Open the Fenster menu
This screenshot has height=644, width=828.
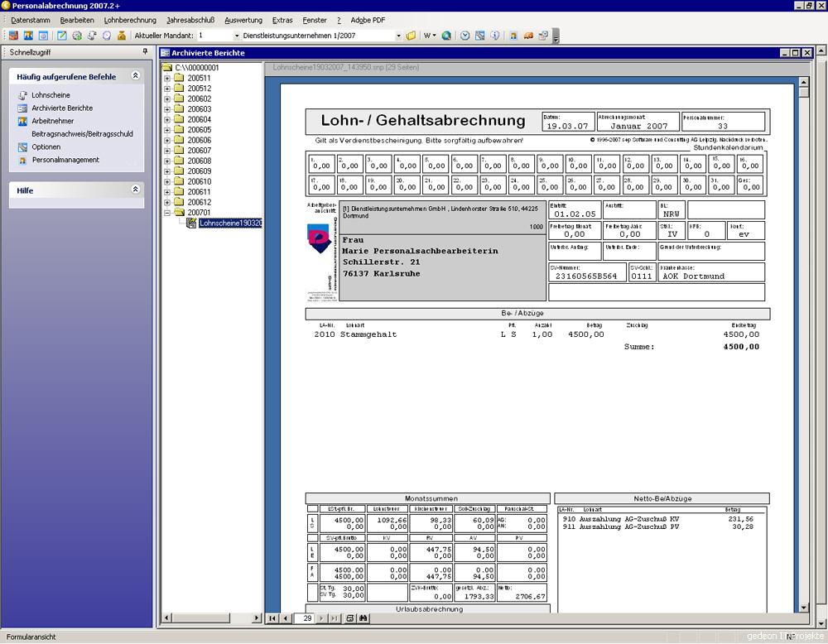coord(315,20)
